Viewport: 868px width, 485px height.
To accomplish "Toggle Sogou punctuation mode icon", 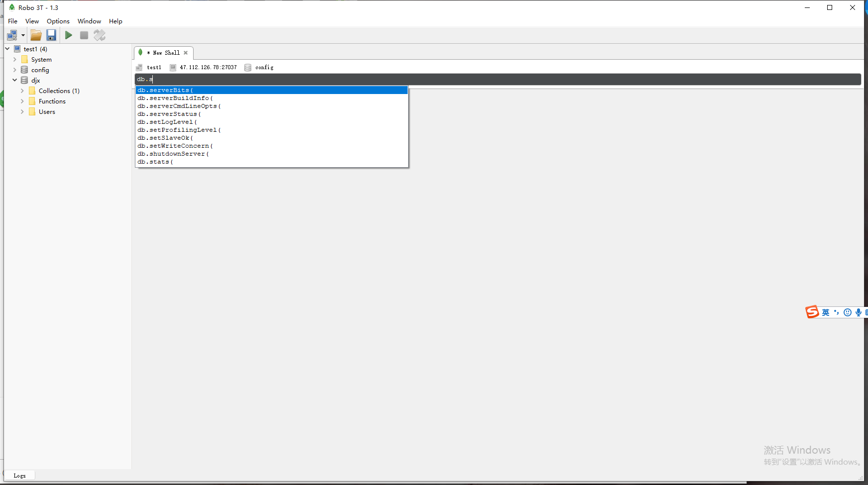I will (837, 312).
